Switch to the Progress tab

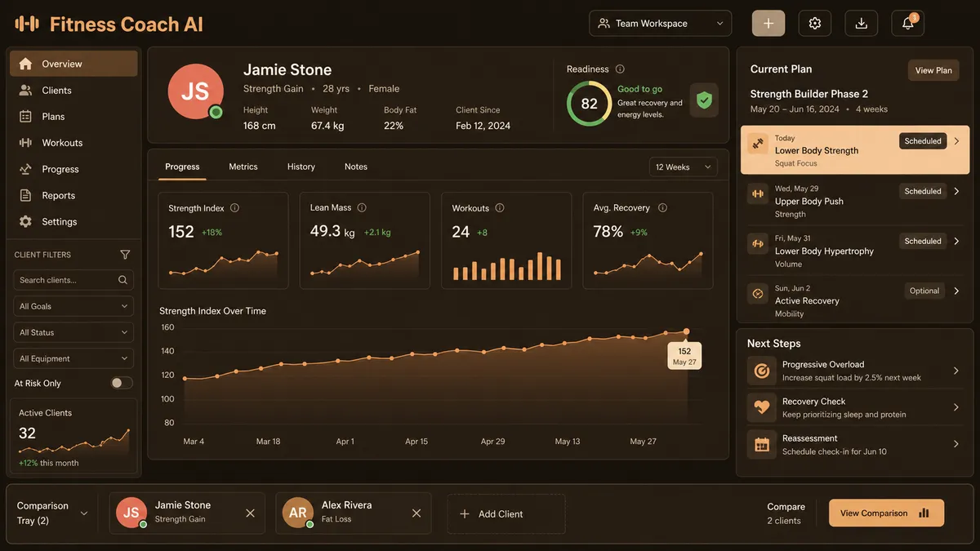[182, 167]
